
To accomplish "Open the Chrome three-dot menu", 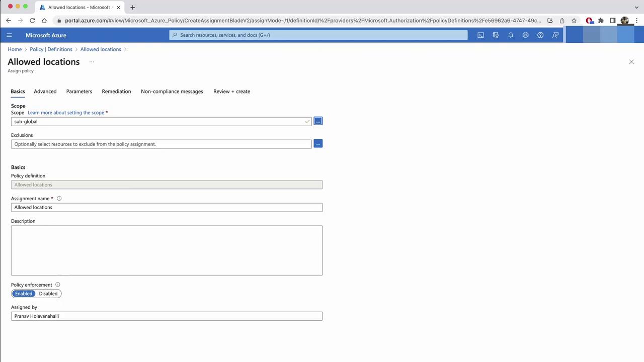I will click(637, 21).
